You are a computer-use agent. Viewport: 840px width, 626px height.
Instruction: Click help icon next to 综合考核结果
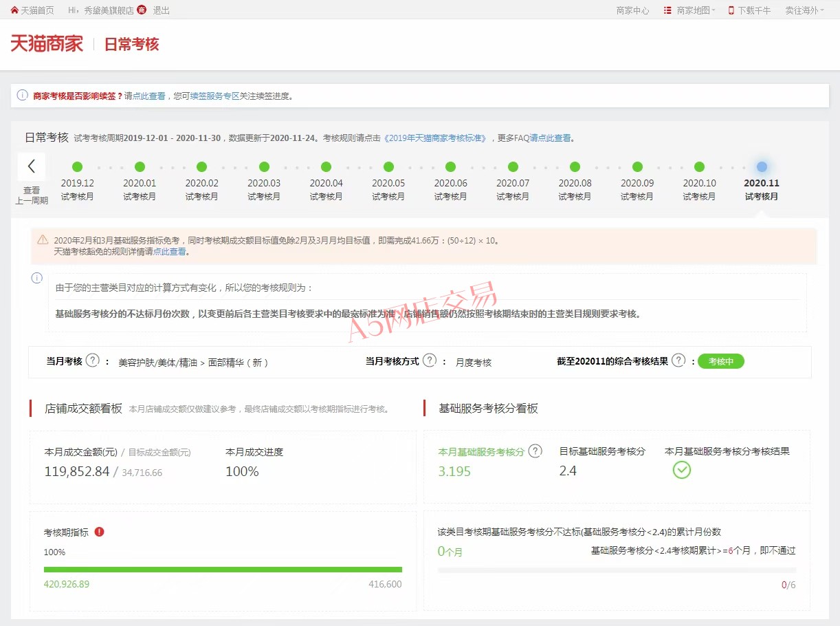(678, 360)
